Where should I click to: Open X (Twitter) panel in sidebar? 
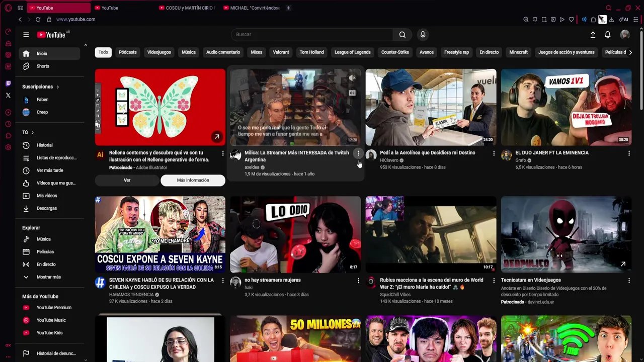tap(8, 95)
